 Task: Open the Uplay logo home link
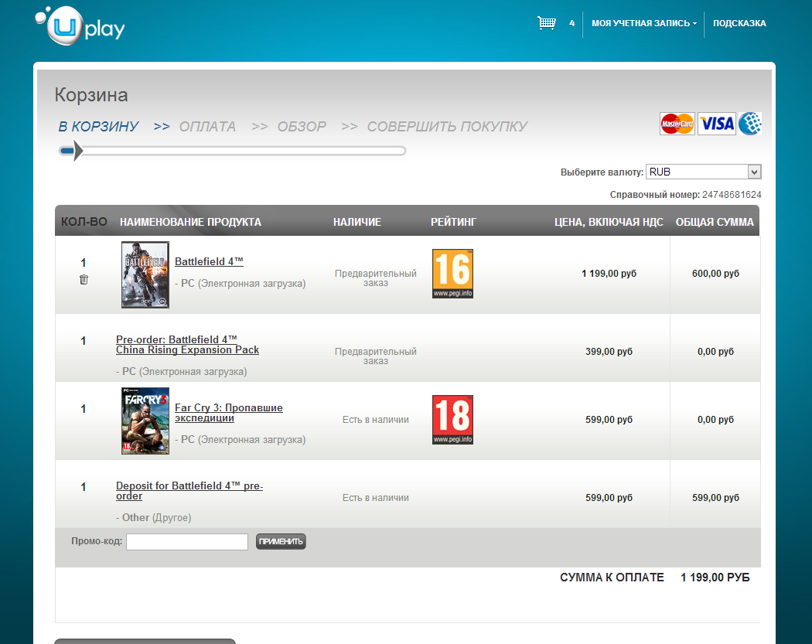tap(80, 26)
